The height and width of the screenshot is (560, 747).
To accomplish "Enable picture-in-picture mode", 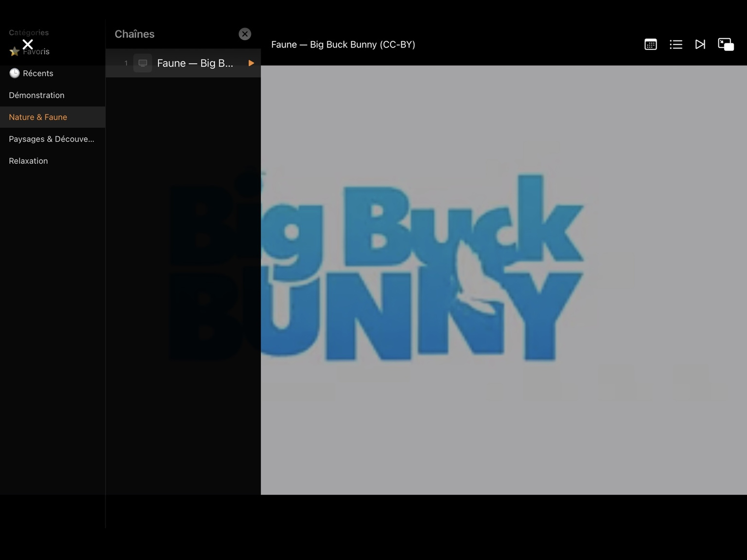I will (x=726, y=44).
